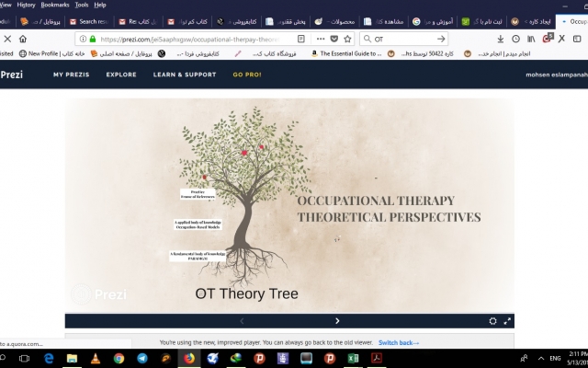Open Prezi player settings gear
588x368 pixels.
pos(492,321)
